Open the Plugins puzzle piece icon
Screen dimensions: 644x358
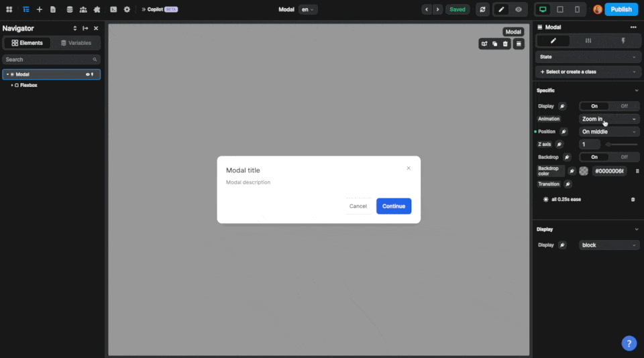[x=97, y=9]
